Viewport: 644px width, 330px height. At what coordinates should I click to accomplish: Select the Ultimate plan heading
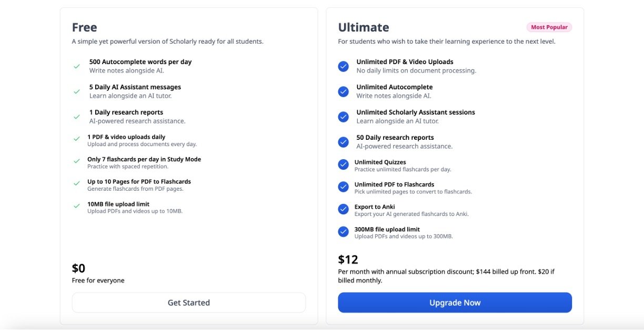[x=364, y=27]
